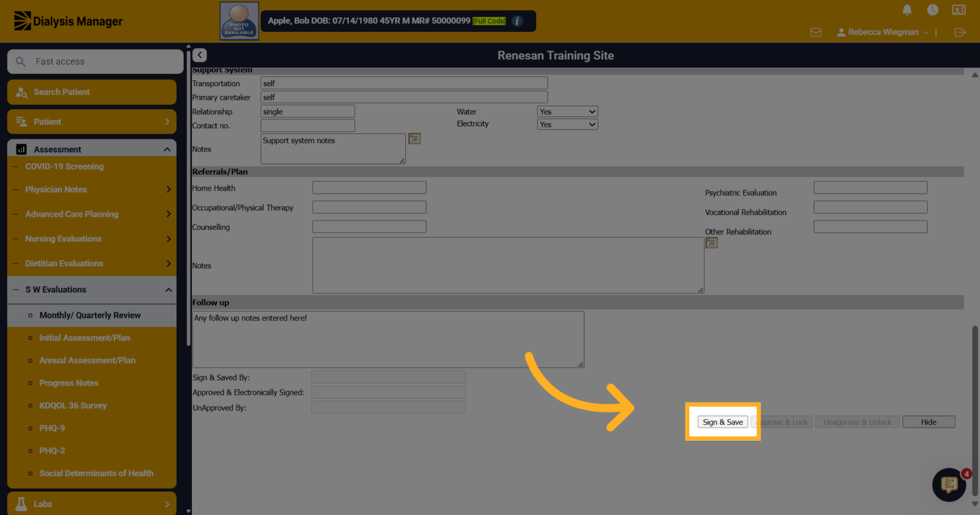Open Initial Assessment/Plan

tap(85, 338)
